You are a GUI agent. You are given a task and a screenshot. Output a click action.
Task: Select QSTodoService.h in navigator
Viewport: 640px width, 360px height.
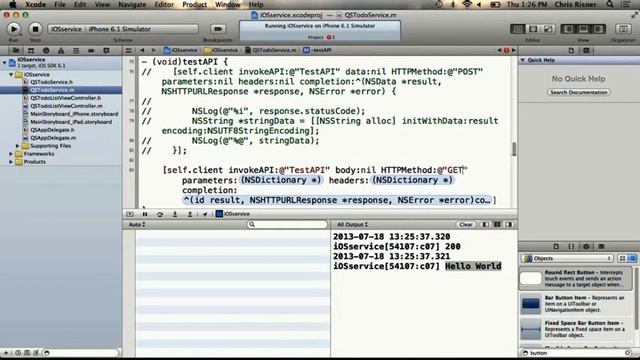(51, 82)
